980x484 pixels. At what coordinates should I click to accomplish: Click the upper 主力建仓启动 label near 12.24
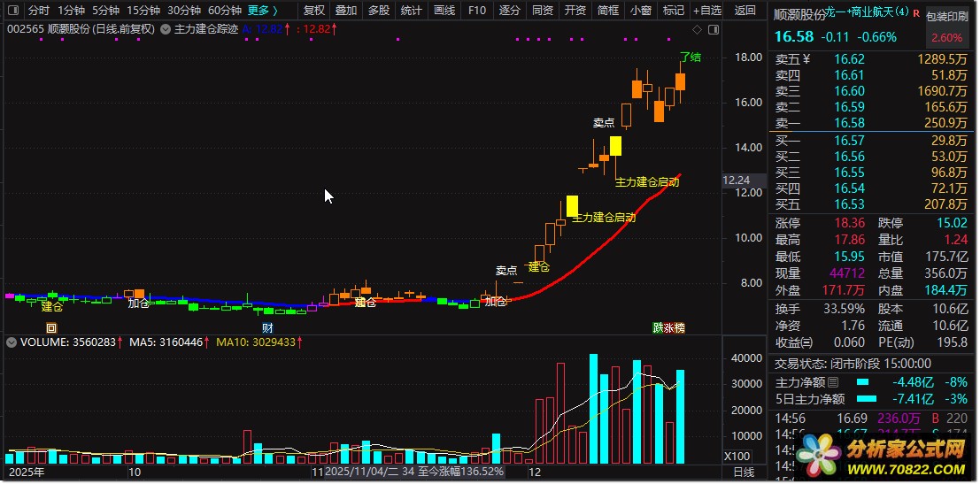pyautogui.click(x=647, y=182)
